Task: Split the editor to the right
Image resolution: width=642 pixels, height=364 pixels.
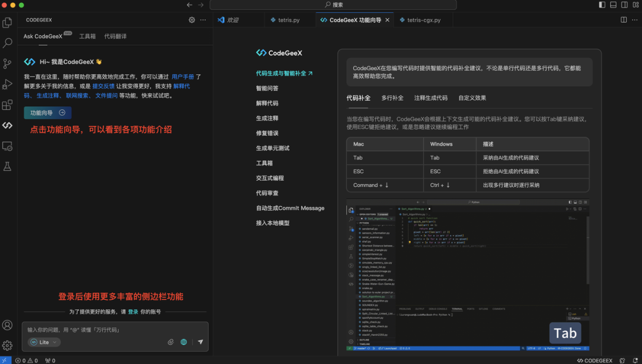Action: coord(624,20)
